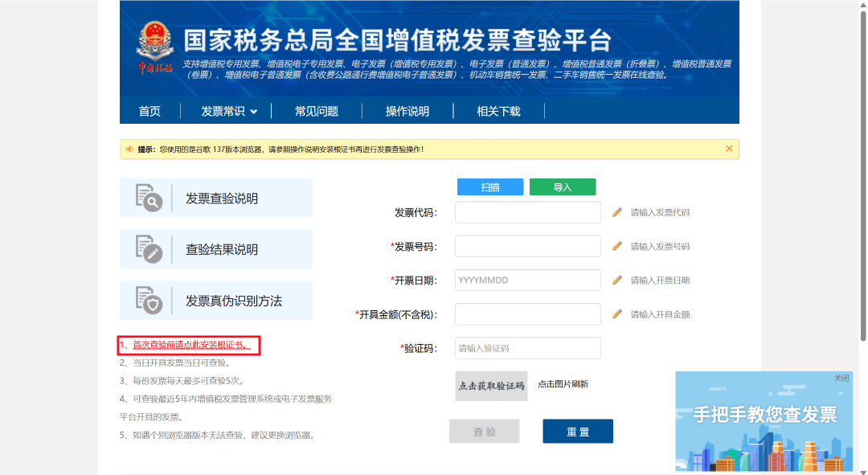Click the pencil icon beside 请输入发票代码
Viewport: 868px width, 475px height.
(x=617, y=212)
